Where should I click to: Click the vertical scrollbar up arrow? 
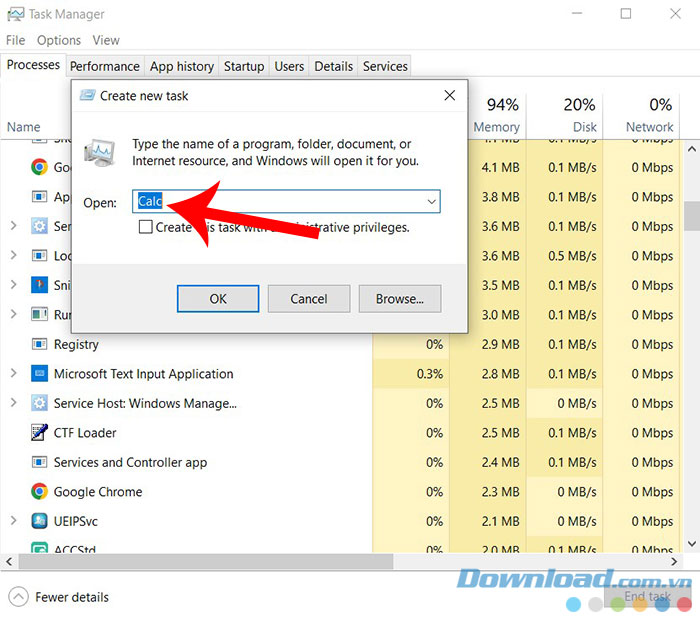pos(692,149)
